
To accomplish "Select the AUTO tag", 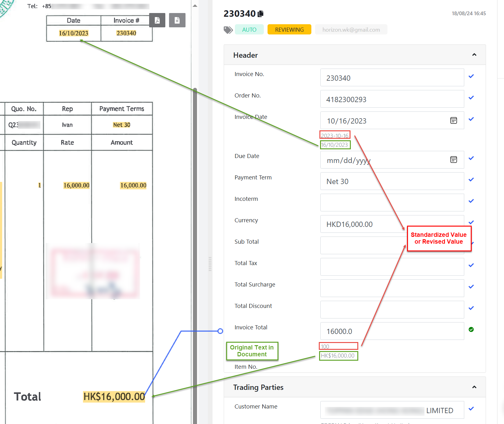I will pos(249,30).
